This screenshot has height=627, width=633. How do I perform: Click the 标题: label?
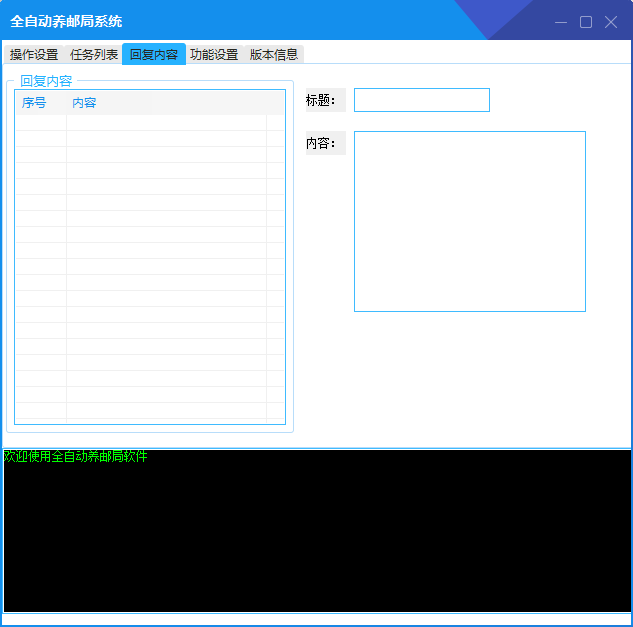coord(325,100)
